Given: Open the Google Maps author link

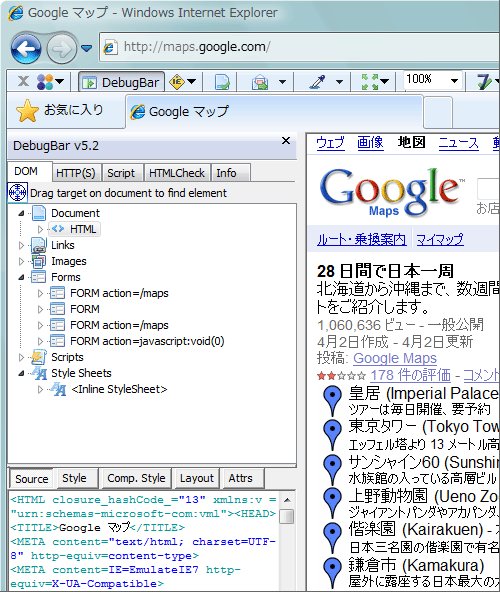Looking at the screenshot, I should [395, 358].
